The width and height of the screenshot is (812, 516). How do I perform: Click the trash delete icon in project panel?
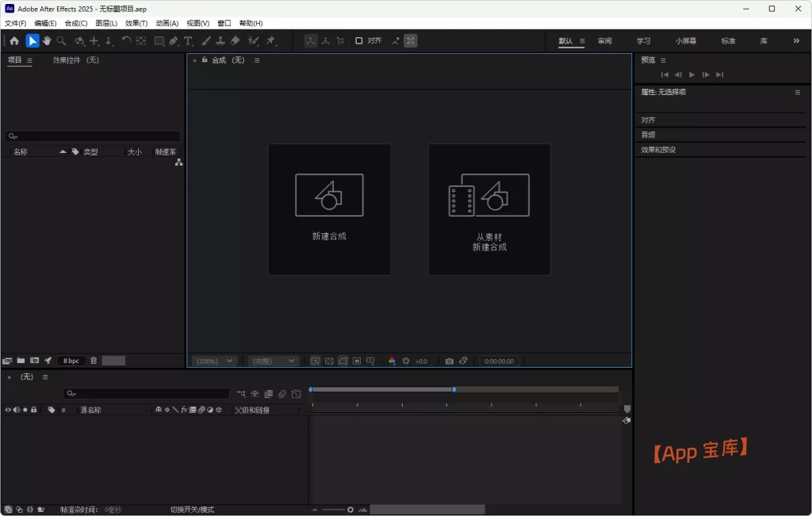pyautogui.click(x=94, y=361)
